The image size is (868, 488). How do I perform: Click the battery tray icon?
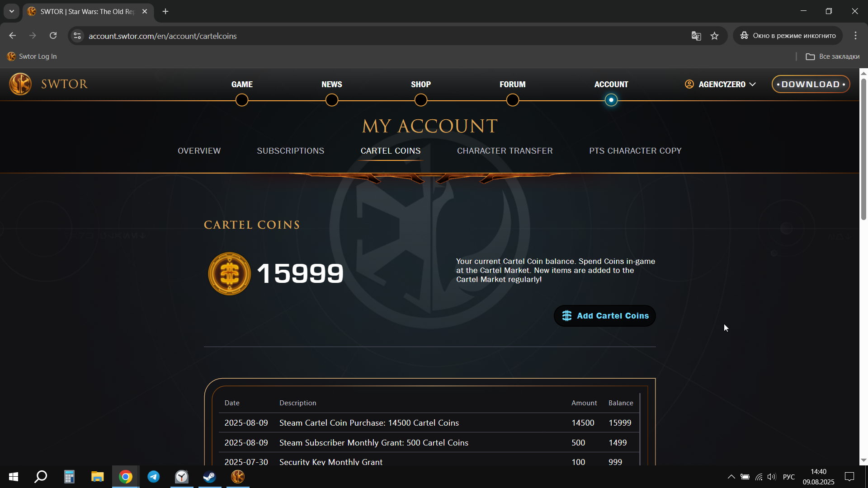click(745, 477)
